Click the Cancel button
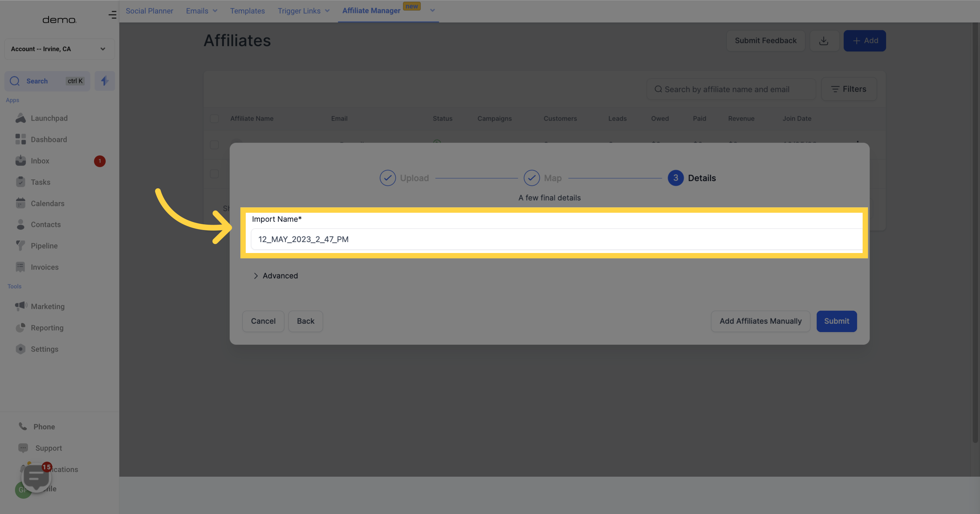The width and height of the screenshot is (980, 514). pyautogui.click(x=263, y=321)
